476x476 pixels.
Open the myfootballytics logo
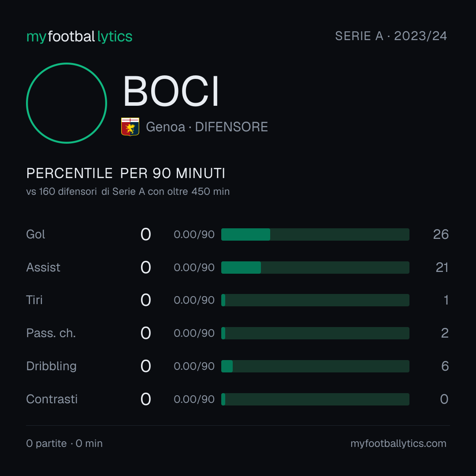pyautogui.click(x=79, y=37)
